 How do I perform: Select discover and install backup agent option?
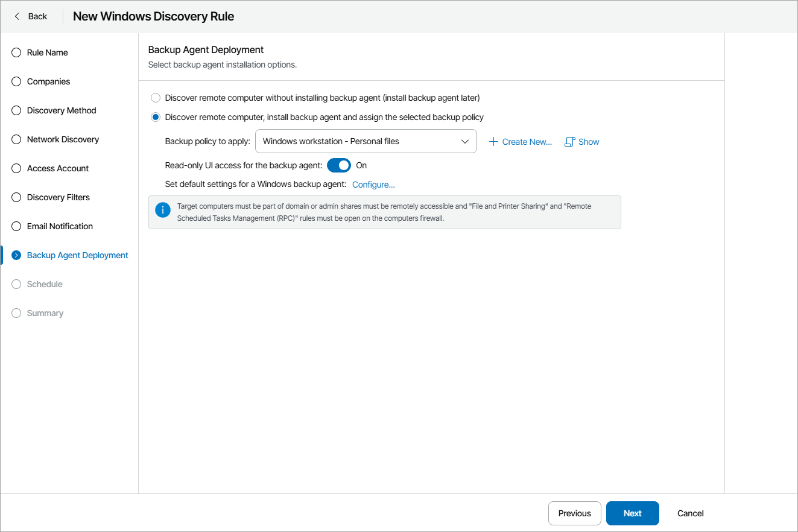[155, 116]
